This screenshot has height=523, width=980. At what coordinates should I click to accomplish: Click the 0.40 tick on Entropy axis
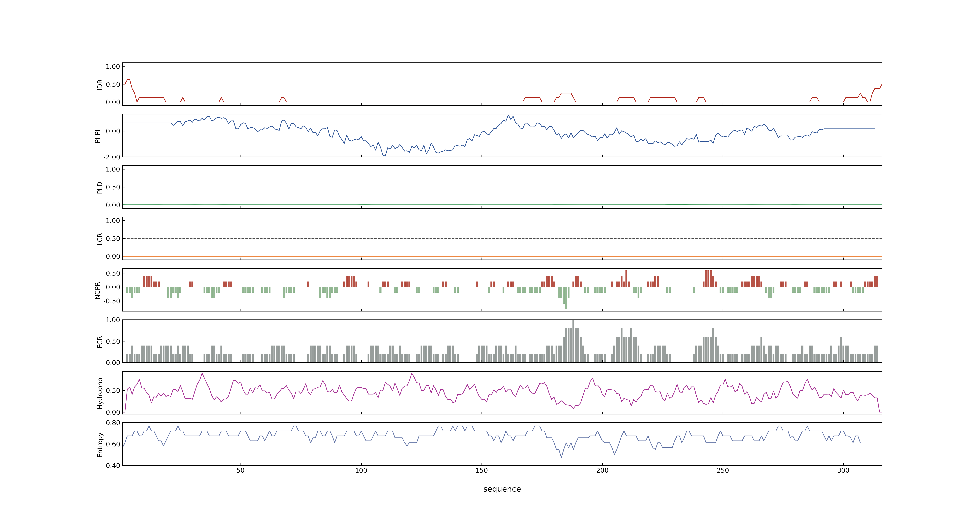[x=113, y=466]
